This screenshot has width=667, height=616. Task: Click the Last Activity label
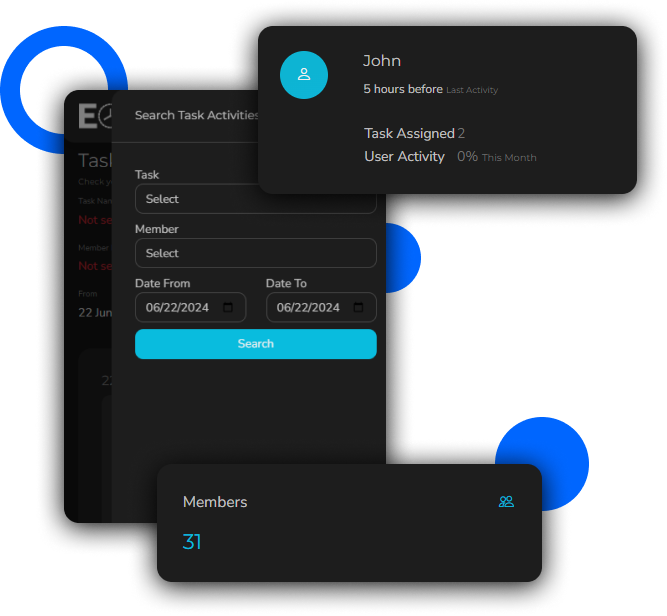pos(472,91)
